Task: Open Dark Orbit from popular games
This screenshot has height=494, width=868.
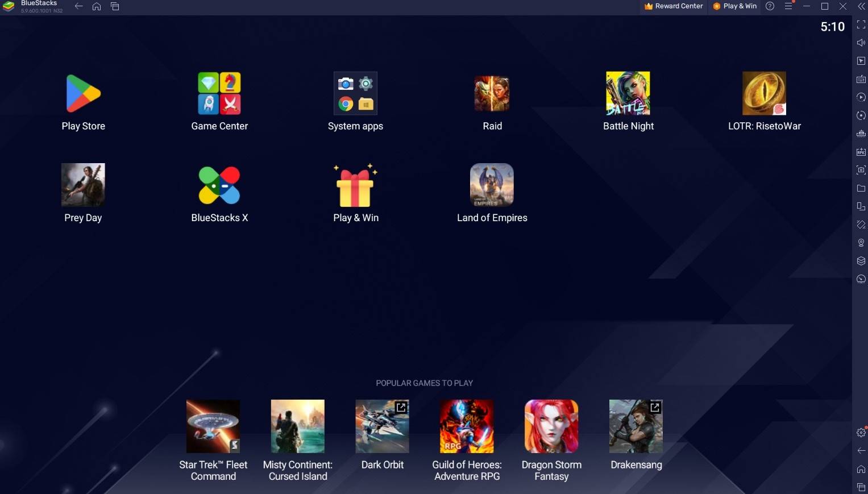Action: pyautogui.click(x=383, y=426)
